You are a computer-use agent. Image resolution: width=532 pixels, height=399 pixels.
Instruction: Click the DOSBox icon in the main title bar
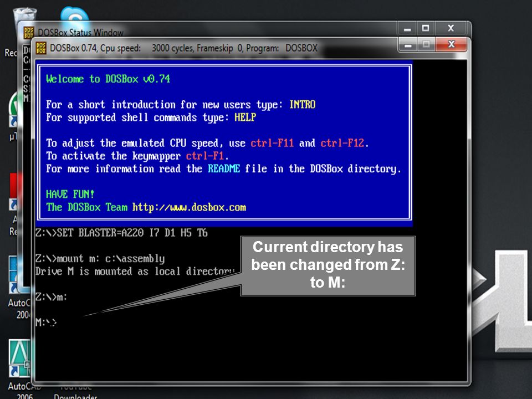tap(41, 48)
